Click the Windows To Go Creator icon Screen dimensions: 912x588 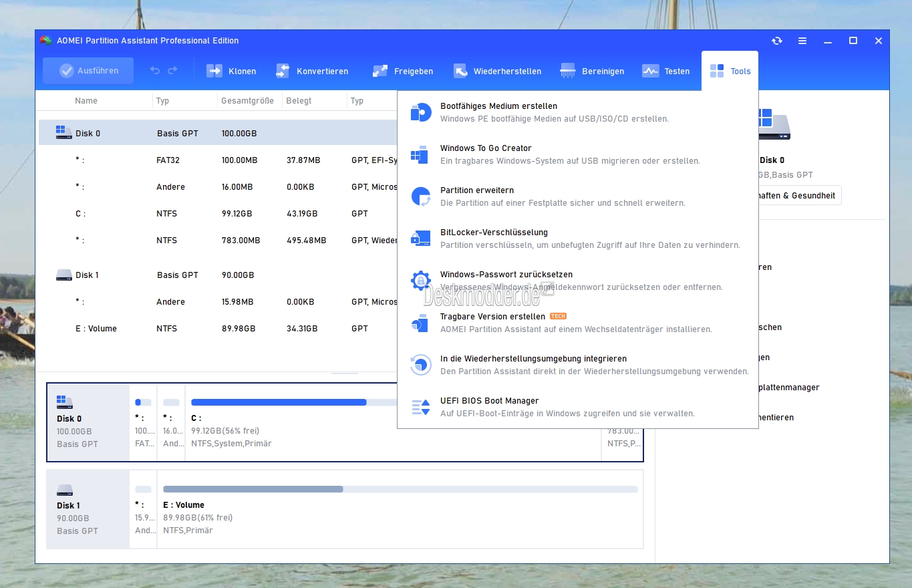click(420, 154)
